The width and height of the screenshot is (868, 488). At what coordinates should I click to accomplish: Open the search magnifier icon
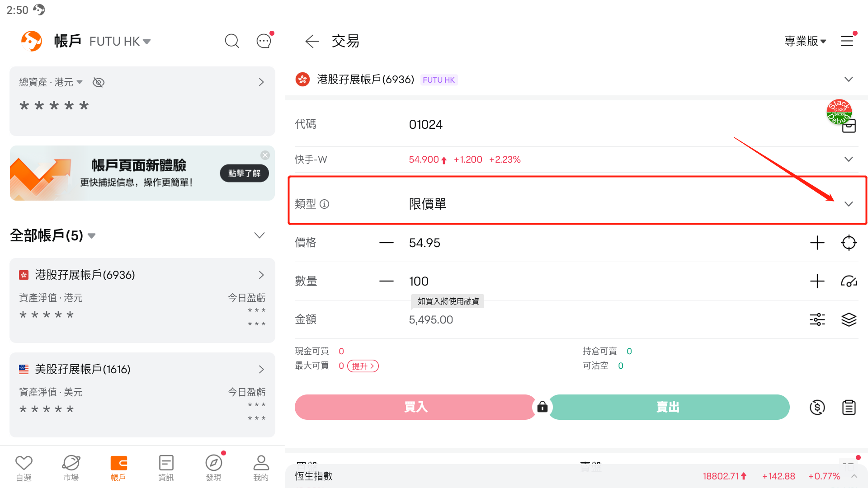pos(232,41)
